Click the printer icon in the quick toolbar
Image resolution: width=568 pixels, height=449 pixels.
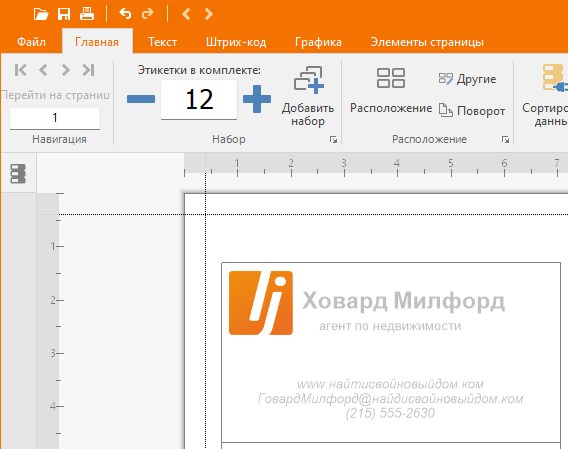[x=87, y=14]
